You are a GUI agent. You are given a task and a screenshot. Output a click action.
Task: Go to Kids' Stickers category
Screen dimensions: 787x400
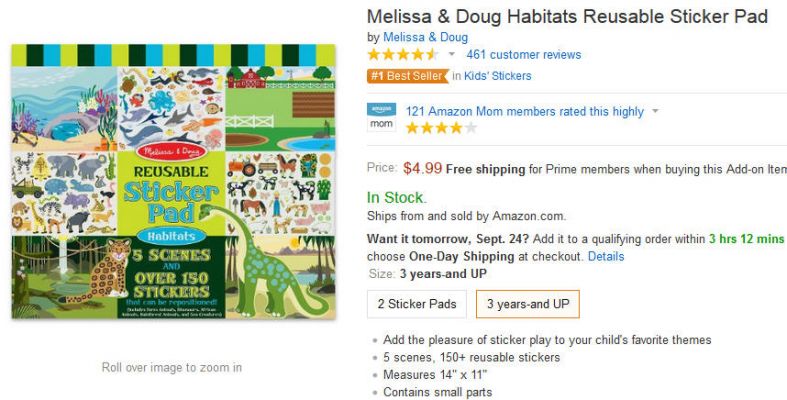[x=498, y=75]
